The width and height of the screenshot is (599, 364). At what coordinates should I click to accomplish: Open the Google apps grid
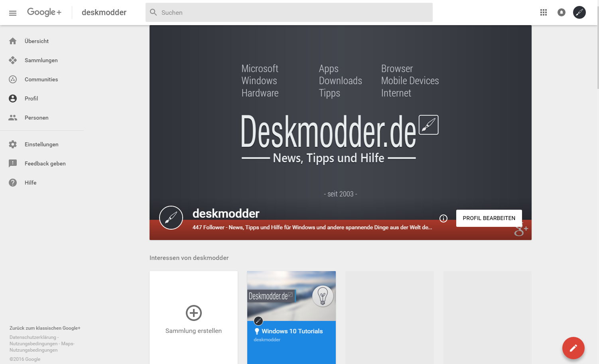pos(543,13)
